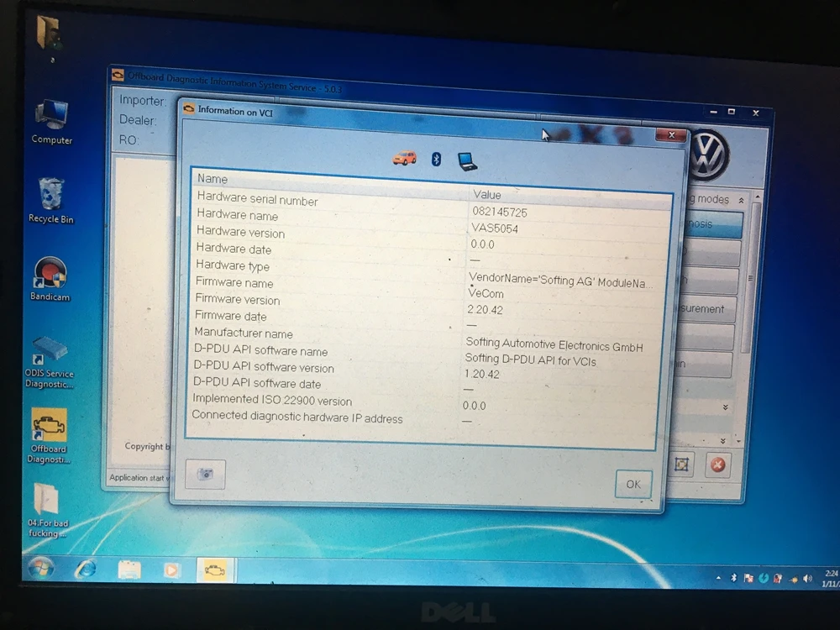Select the value 1.20.42
Viewport: 840px width, 630px height.
click(x=481, y=374)
